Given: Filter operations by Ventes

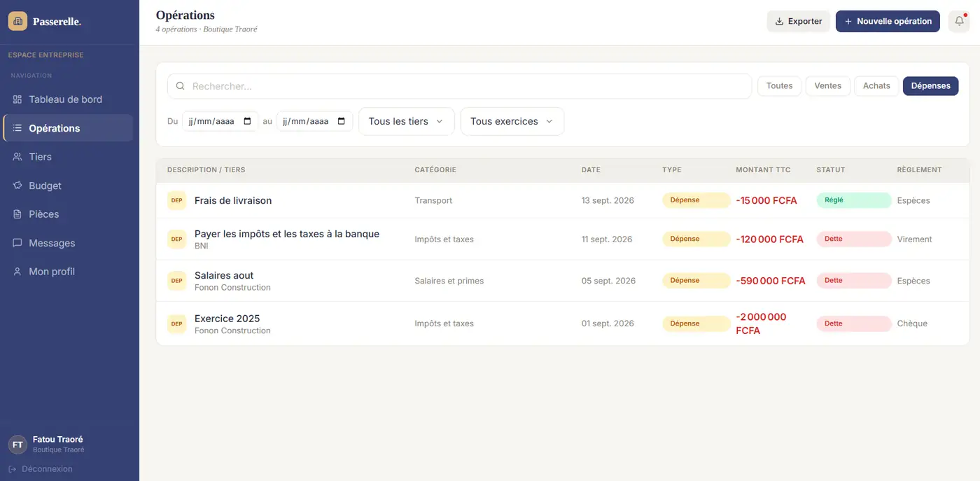Looking at the screenshot, I should point(828,86).
